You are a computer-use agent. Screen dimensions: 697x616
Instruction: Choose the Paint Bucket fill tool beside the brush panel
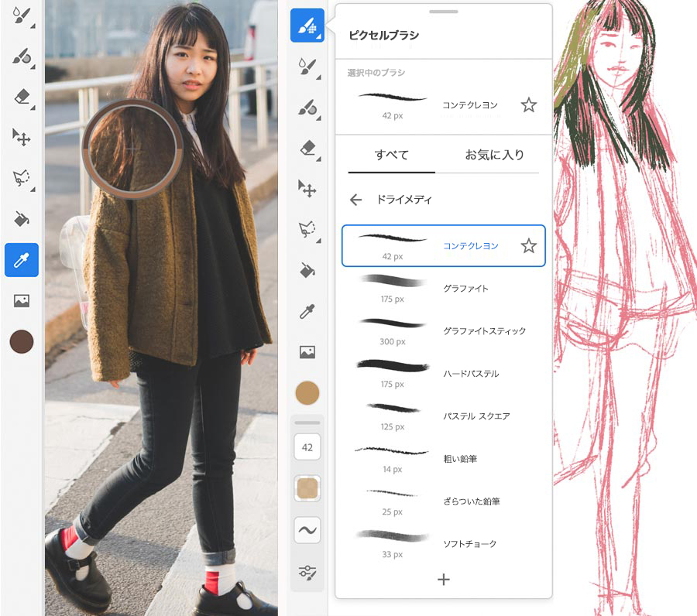[307, 270]
